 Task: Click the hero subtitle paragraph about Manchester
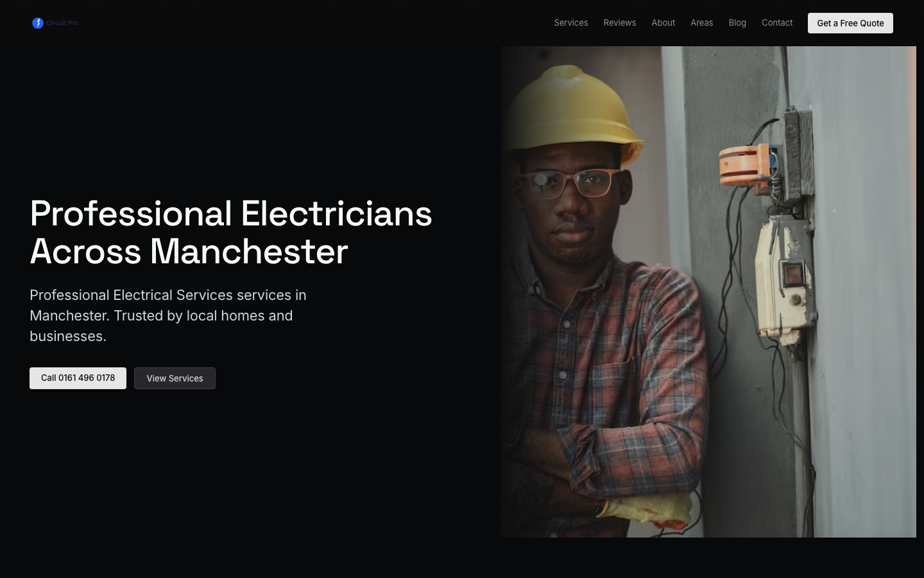click(x=168, y=315)
